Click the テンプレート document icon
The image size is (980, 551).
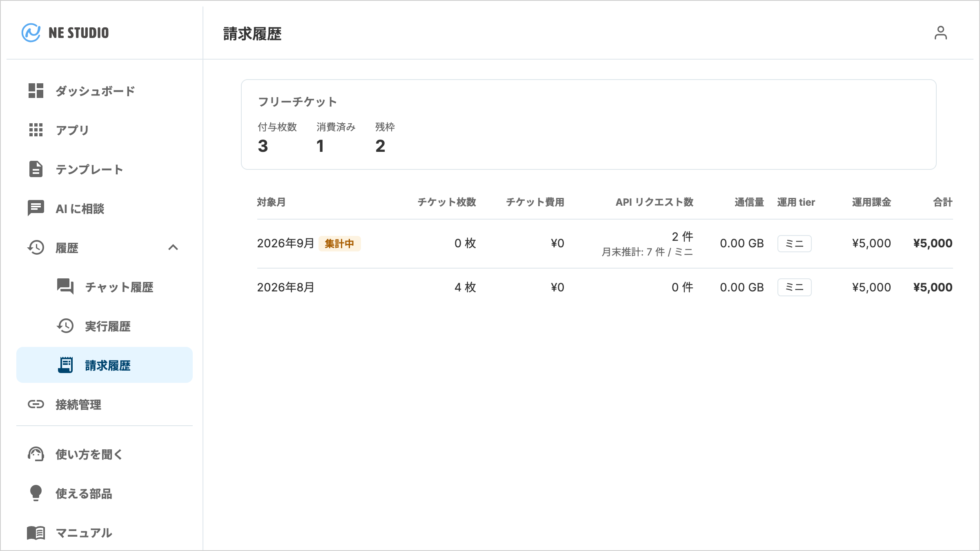pyautogui.click(x=36, y=169)
